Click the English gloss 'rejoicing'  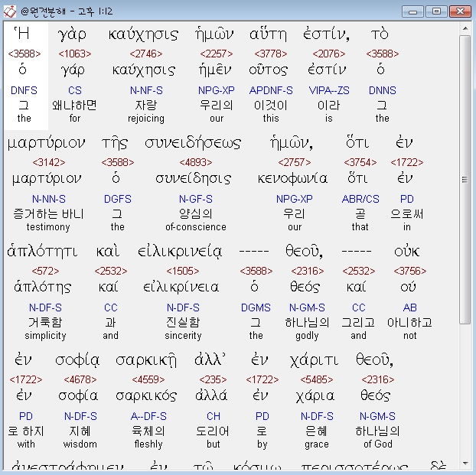[146, 119]
